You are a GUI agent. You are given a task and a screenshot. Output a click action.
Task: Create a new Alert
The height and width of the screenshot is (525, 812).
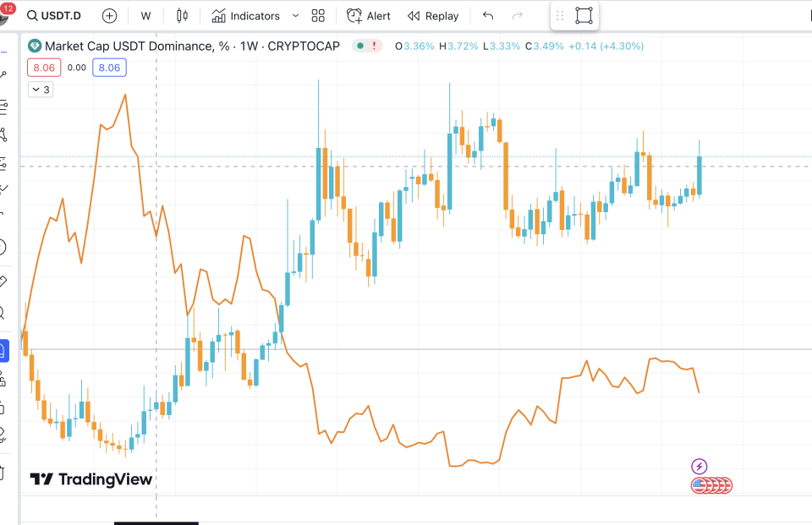369,16
